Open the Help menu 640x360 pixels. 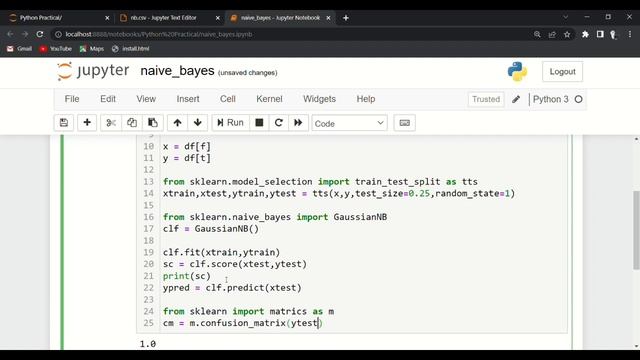(x=366, y=99)
